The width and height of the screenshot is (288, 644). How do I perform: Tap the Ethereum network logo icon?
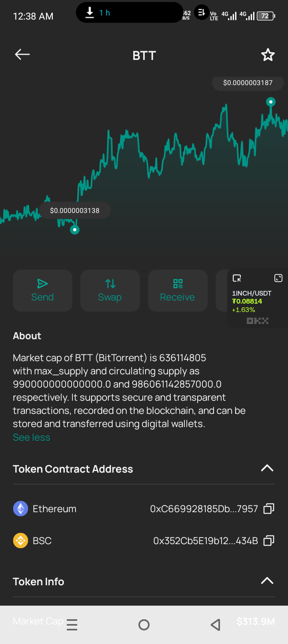pos(20,509)
